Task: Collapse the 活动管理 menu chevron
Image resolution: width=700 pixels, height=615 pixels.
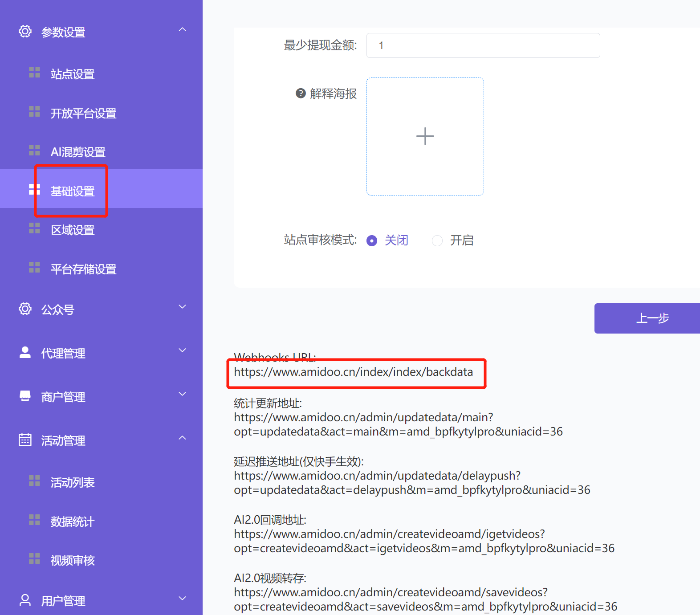Action: pyautogui.click(x=182, y=438)
